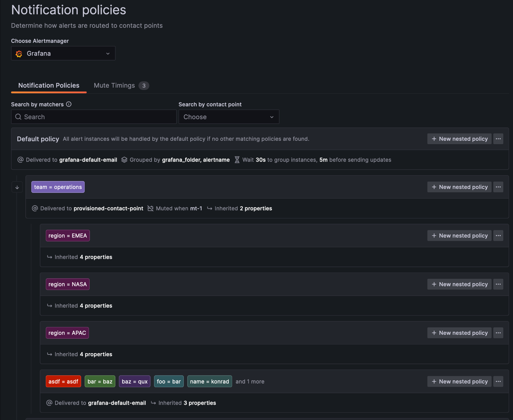The height and width of the screenshot is (420, 513).
Task: Click the hourglass wait-timing icon
Action: [237, 160]
